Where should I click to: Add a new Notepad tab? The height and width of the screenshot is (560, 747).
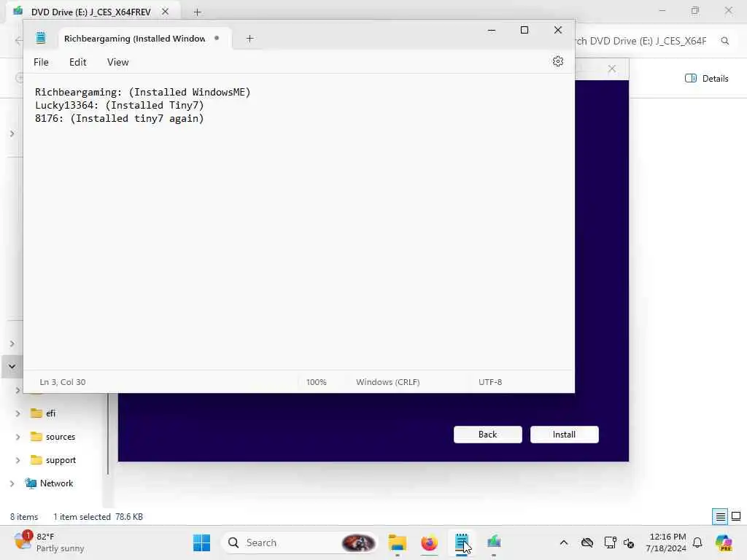pos(249,39)
